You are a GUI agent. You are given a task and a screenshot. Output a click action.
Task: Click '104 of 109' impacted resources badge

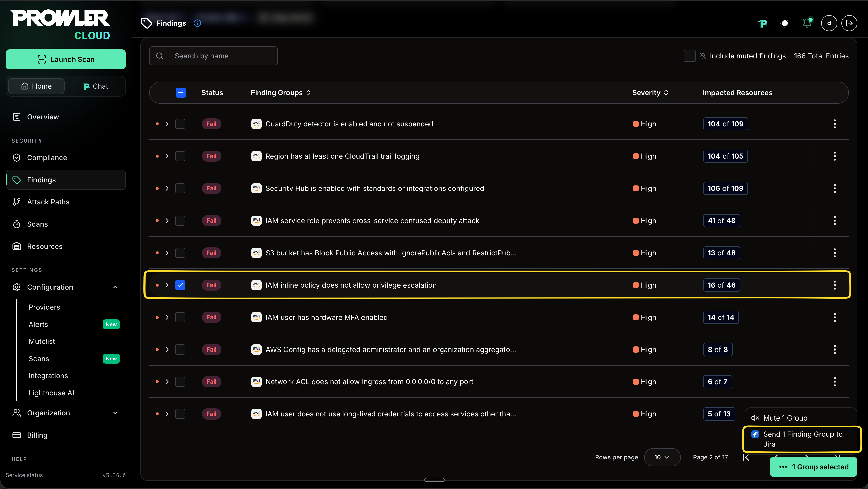coord(726,124)
